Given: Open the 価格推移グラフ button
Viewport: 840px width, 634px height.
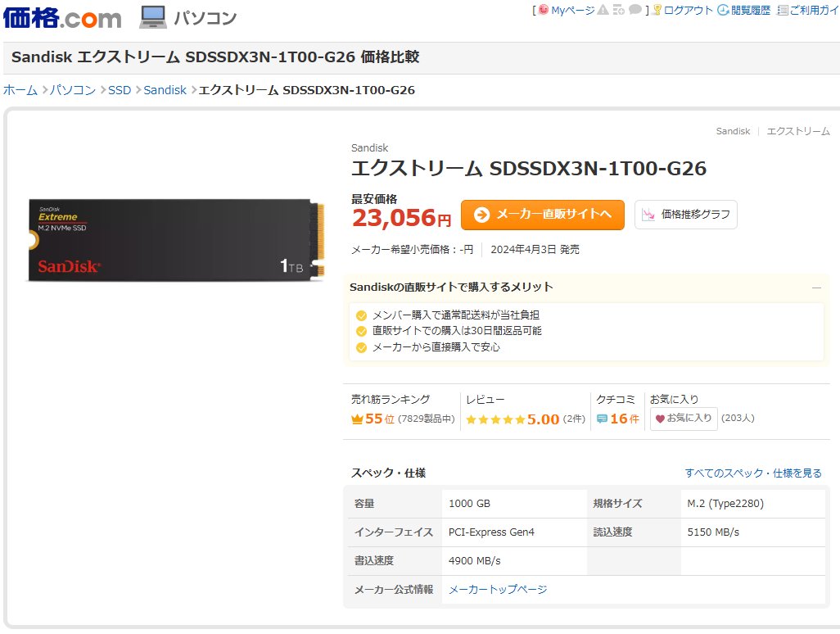Looking at the screenshot, I should point(686,215).
